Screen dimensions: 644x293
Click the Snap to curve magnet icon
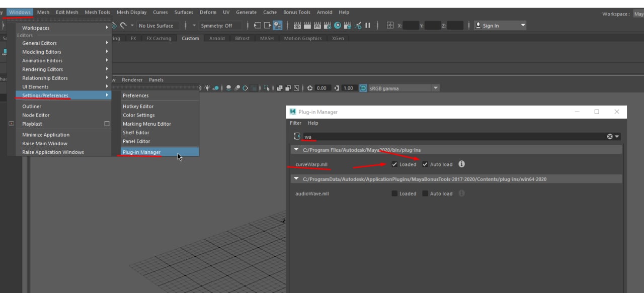tap(123, 26)
